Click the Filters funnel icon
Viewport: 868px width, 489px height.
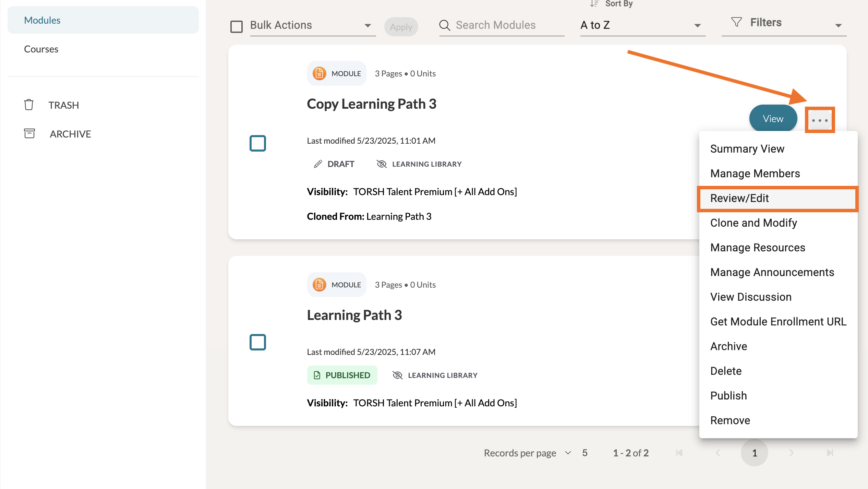pyautogui.click(x=736, y=23)
